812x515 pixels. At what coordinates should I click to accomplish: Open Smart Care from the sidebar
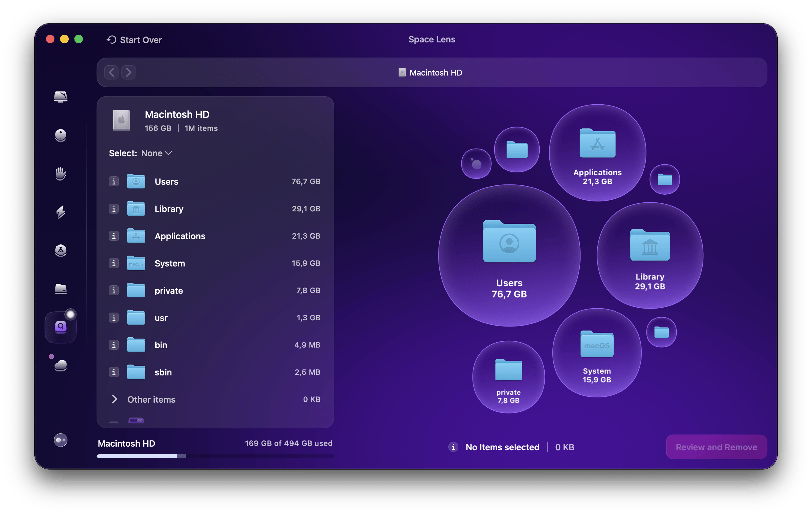61,98
